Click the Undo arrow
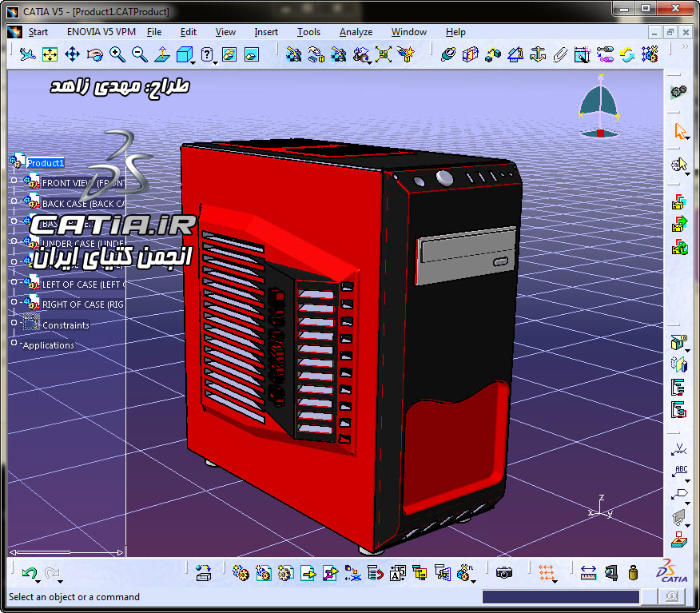 pyautogui.click(x=30, y=572)
